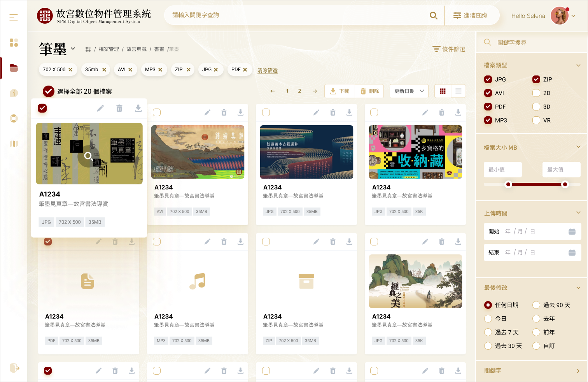Image resolution: width=588 pixels, height=382 pixels.
Task: Click the minimum file size slider handle
Action: [x=508, y=184]
